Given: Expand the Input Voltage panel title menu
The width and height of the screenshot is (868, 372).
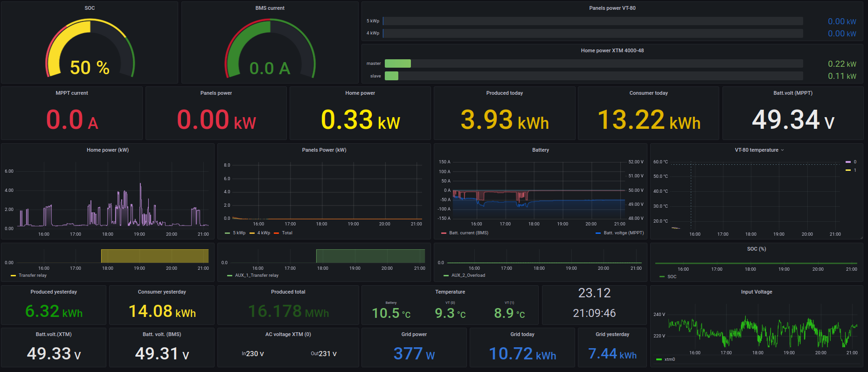Looking at the screenshot, I should click(756, 292).
